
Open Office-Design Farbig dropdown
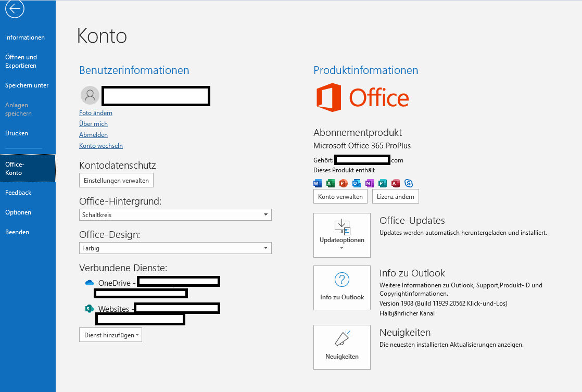tap(175, 248)
